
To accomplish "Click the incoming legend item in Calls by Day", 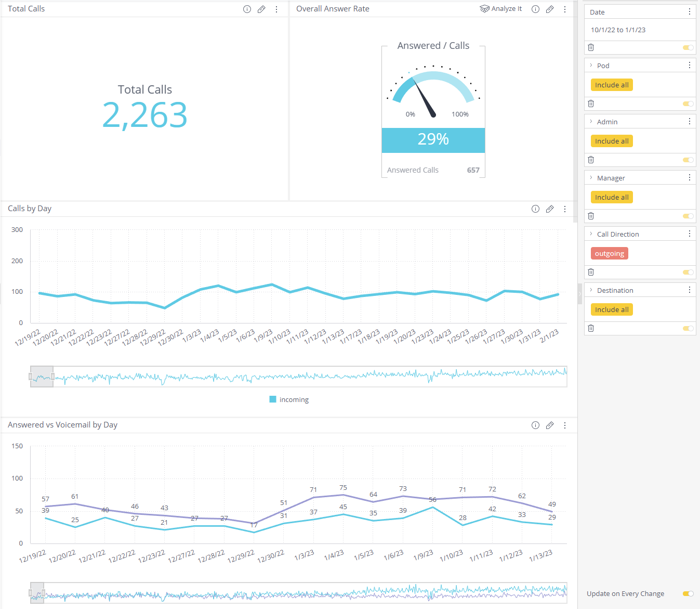I will click(x=289, y=399).
